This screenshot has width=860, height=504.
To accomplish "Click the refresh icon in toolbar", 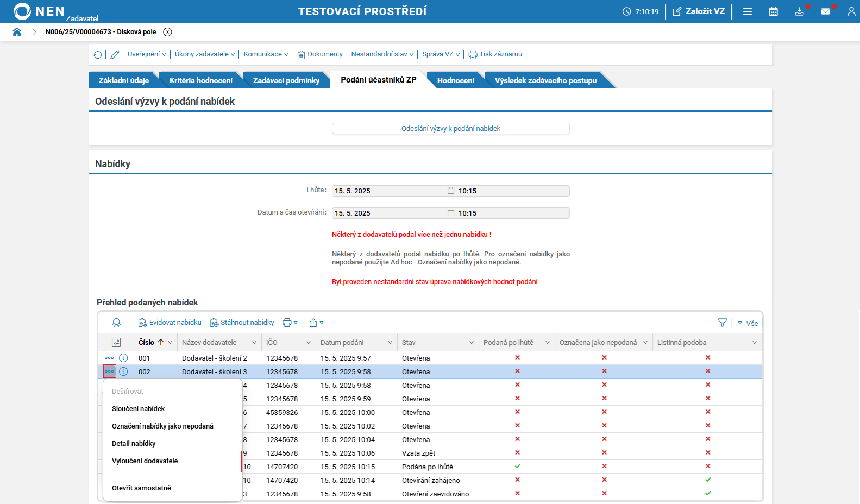I will (98, 54).
